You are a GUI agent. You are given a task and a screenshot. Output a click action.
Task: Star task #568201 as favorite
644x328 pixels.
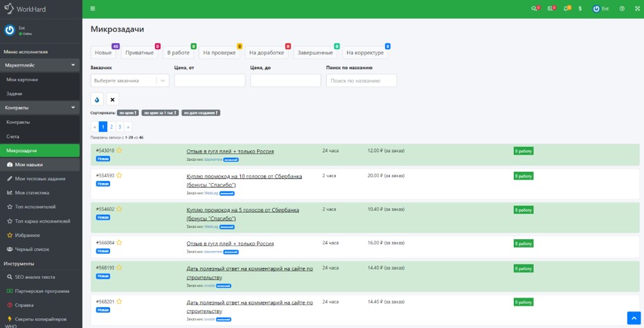(119, 301)
